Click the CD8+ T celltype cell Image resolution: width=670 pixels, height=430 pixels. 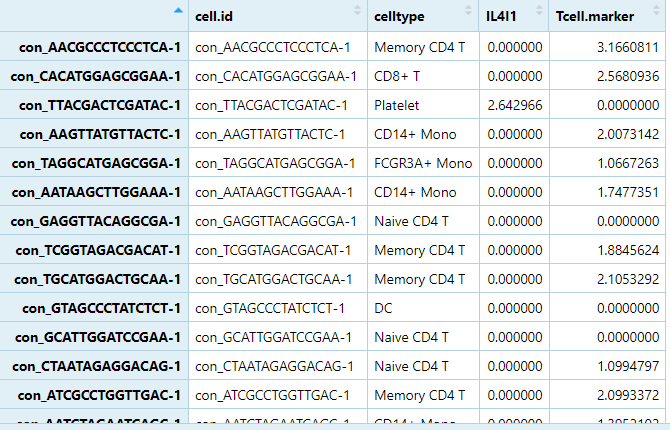point(398,76)
